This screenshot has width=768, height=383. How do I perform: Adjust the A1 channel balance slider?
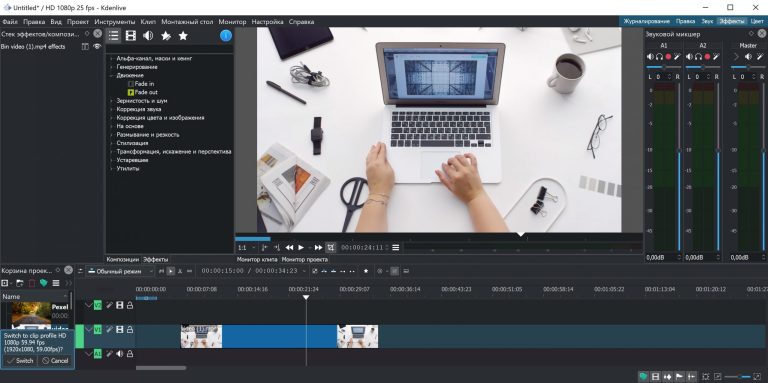click(664, 67)
